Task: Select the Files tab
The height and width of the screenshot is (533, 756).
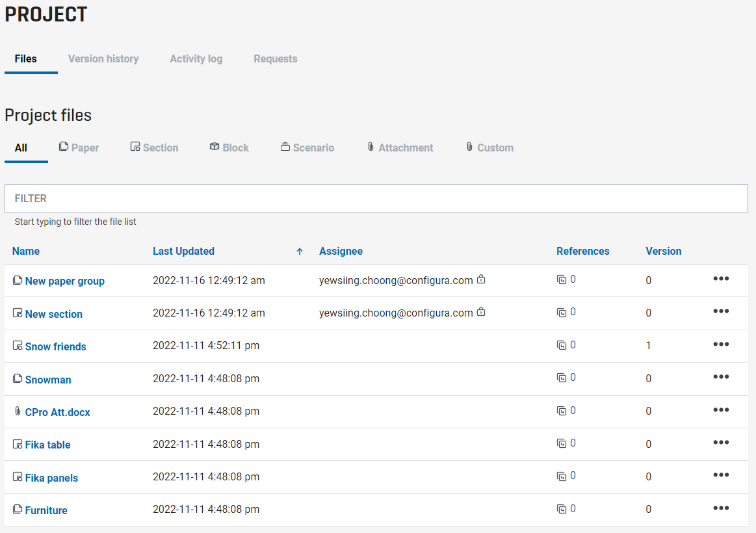Action: [x=25, y=58]
